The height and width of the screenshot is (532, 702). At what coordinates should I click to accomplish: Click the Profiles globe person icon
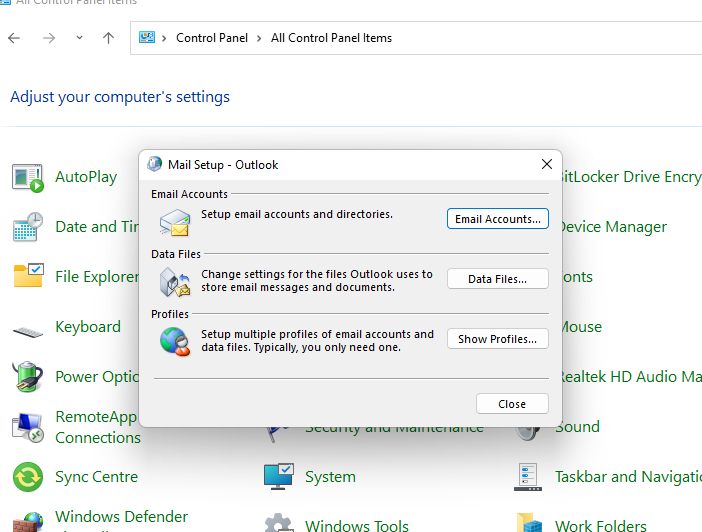coord(175,341)
